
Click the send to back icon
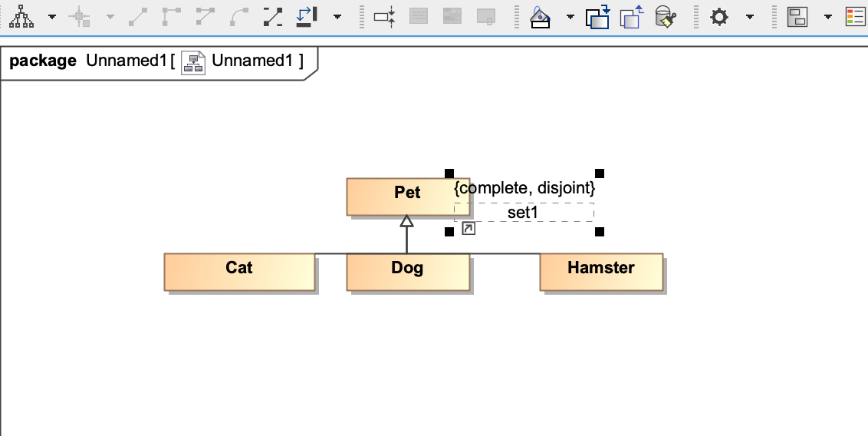(x=632, y=17)
